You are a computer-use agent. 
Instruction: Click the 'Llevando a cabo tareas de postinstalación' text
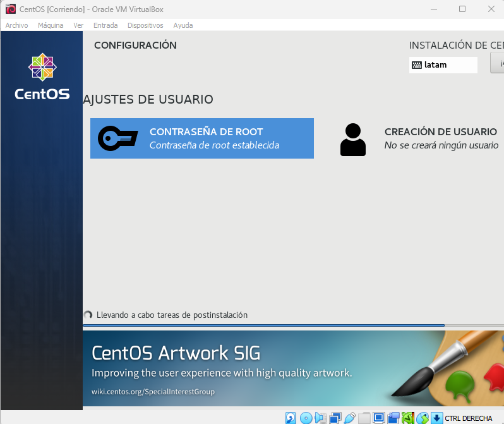click(x=172, y=315)
